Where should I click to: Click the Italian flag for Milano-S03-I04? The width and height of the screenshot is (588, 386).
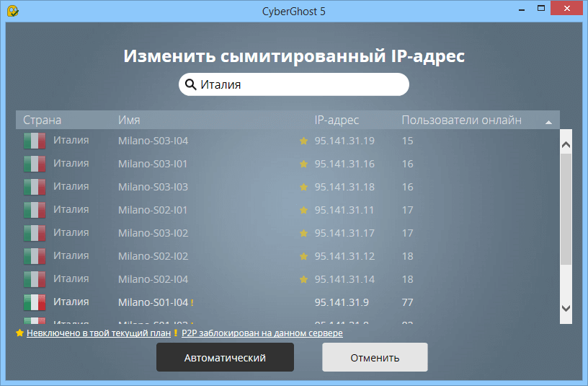click(35, 141)
